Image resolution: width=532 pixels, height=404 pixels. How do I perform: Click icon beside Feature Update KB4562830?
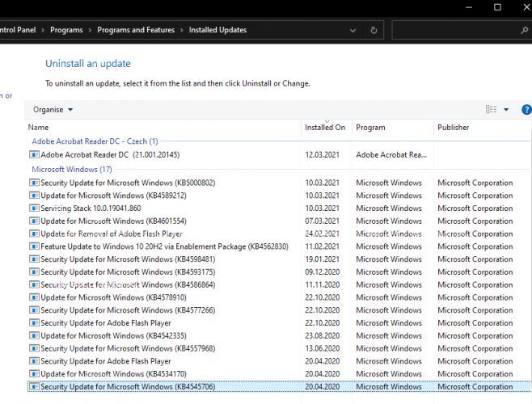point(34,246)
